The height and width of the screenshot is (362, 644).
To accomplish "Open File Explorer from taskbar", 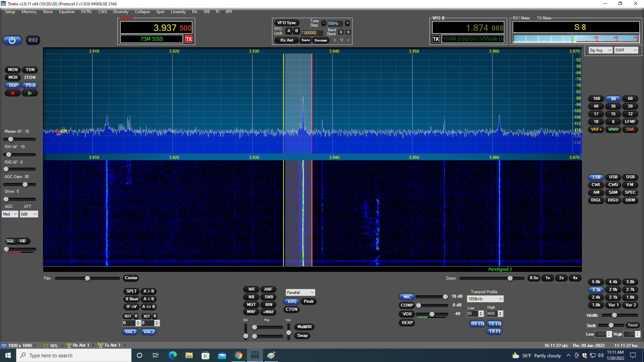I will (x=189, y=355).
